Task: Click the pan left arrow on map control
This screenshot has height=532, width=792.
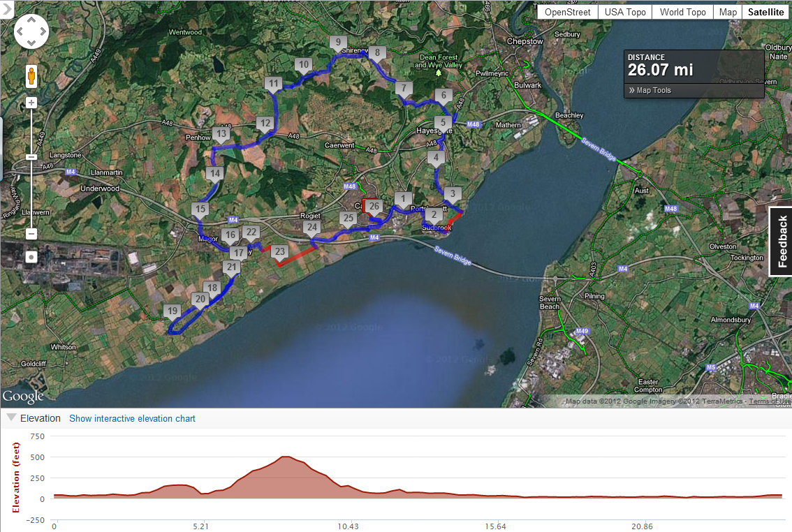Action: (20, 31)
